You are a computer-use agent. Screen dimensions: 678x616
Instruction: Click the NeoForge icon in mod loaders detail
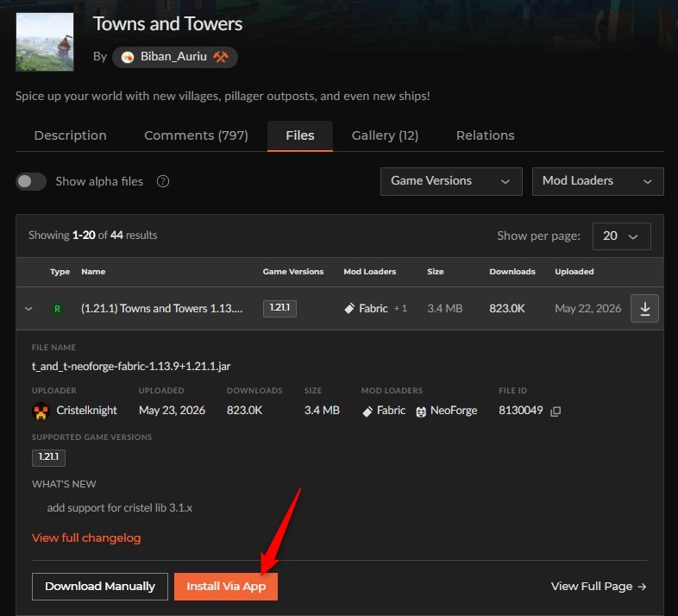coord(421,412)
